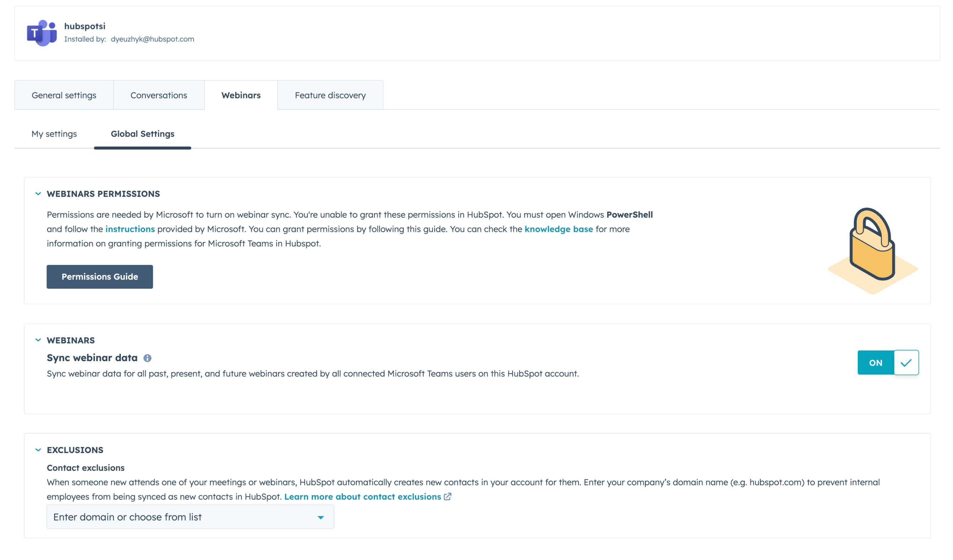953x560 pixels.
Task: Click the info icon beside Sync webinar data
Action: coord(147,358)
